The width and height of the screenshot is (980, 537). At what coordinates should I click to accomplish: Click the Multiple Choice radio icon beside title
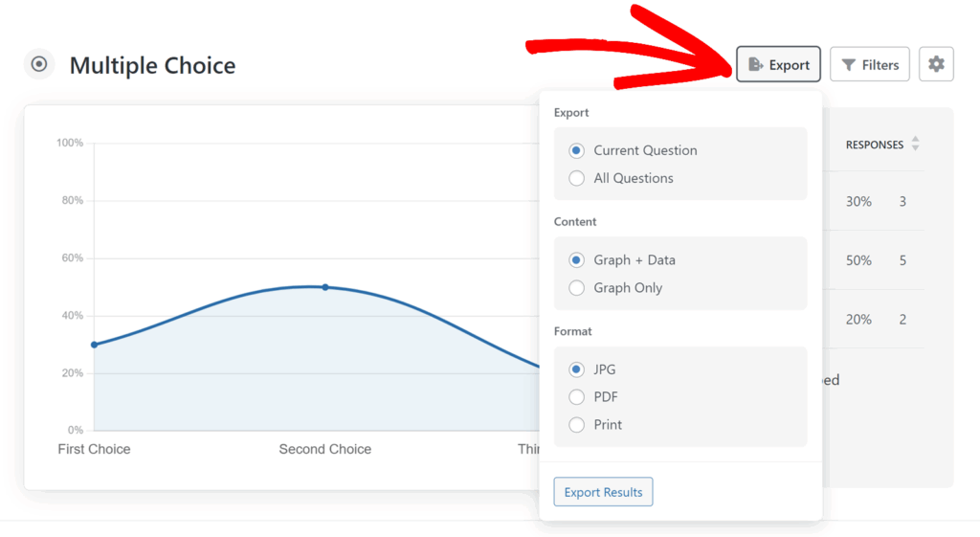coord(39,64)
